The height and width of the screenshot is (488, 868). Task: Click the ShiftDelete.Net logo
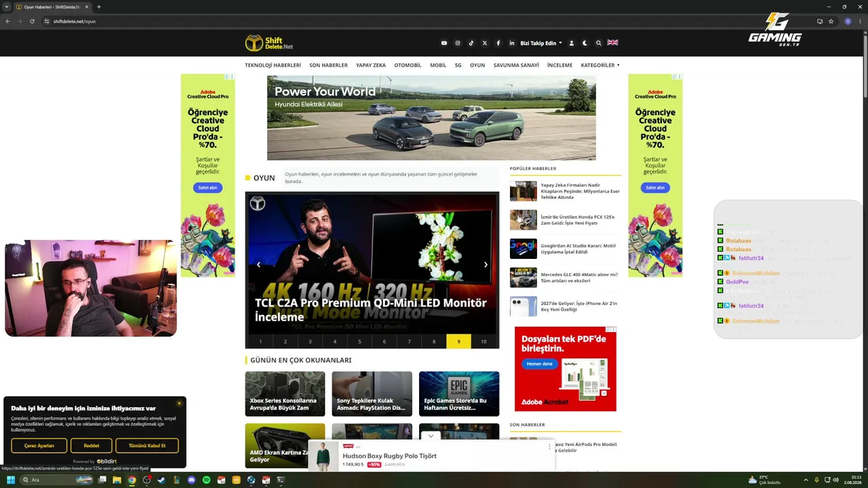point(269,43)
